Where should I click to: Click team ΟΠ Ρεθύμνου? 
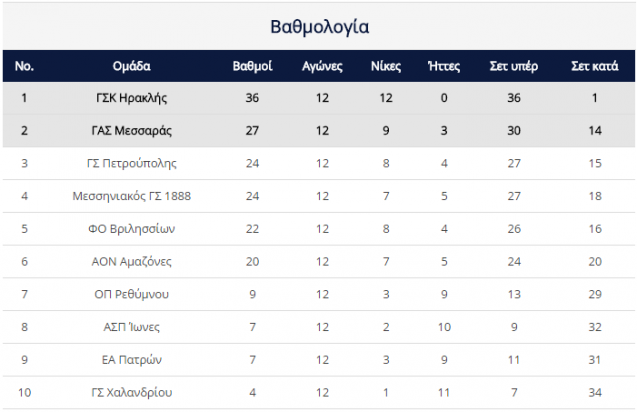pyautogui.click(x=132, y=294)
